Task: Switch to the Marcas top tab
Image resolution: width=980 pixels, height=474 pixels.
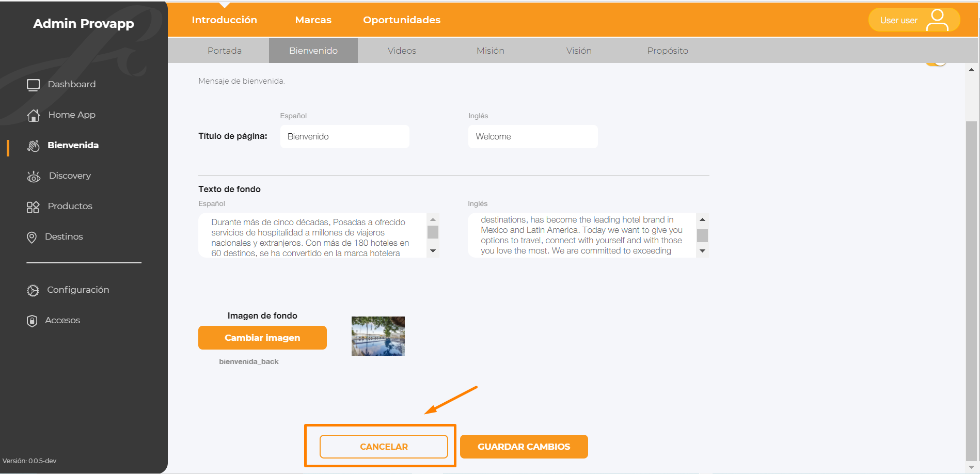Action: (x=313, y=20)
